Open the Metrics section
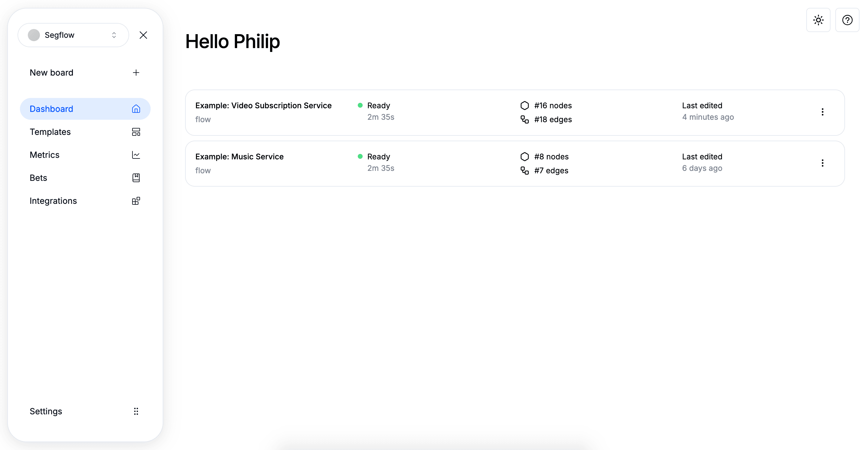Viewport: 868px width, 450px height. pos(44,155)
